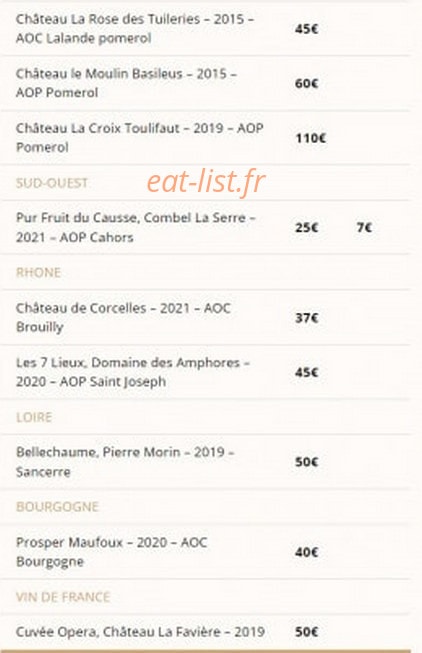Click the 60€ price for Moulin Basileus
The image size is (422, 653).
(307, 83)
